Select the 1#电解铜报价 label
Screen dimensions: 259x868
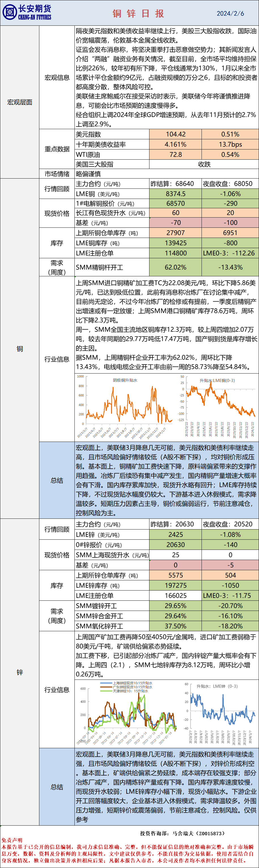pyautogui.click(x=105, y=203)
